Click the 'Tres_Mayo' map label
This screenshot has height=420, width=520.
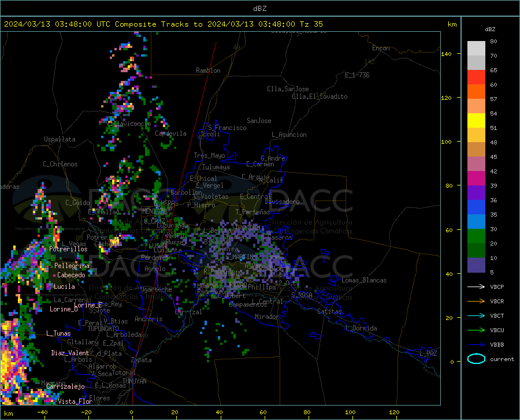pos(209,155)
